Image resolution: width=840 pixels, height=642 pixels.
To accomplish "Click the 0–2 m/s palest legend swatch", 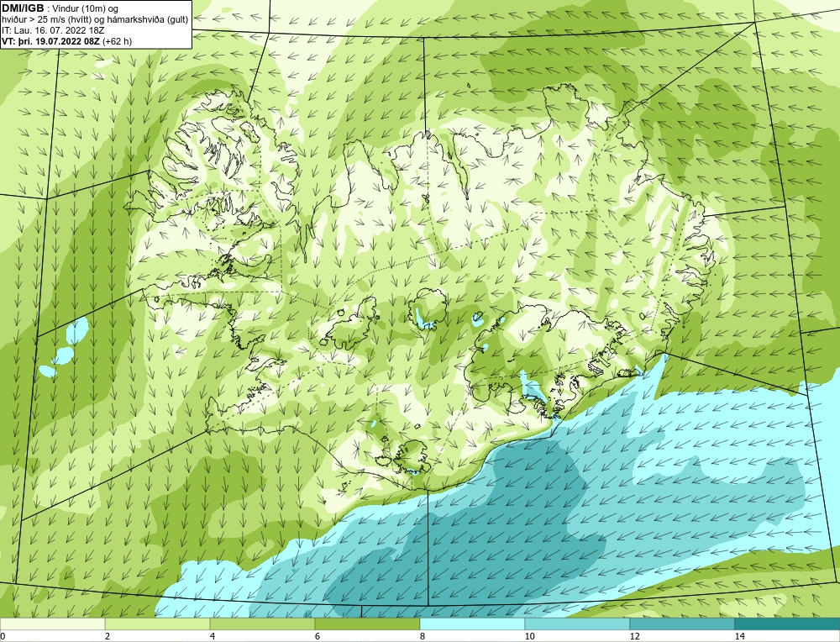I will coord(52,624).
